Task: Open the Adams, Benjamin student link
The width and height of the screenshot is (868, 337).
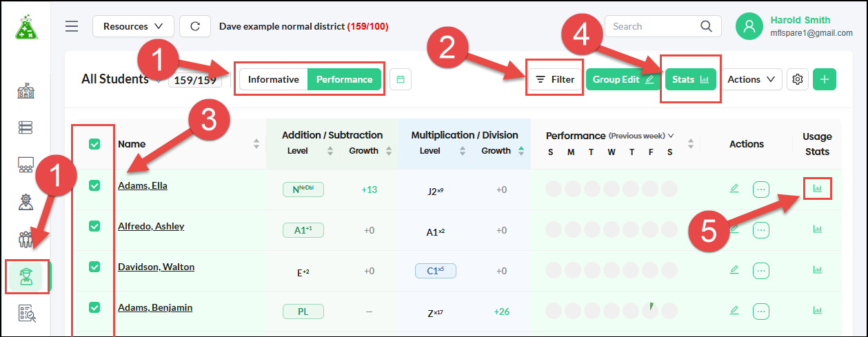Action: (x=155, y=307)
